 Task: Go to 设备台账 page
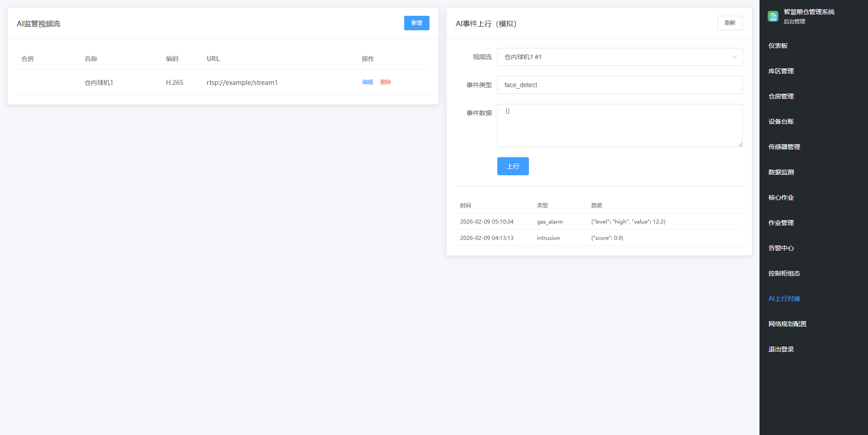tap(781, 122)
